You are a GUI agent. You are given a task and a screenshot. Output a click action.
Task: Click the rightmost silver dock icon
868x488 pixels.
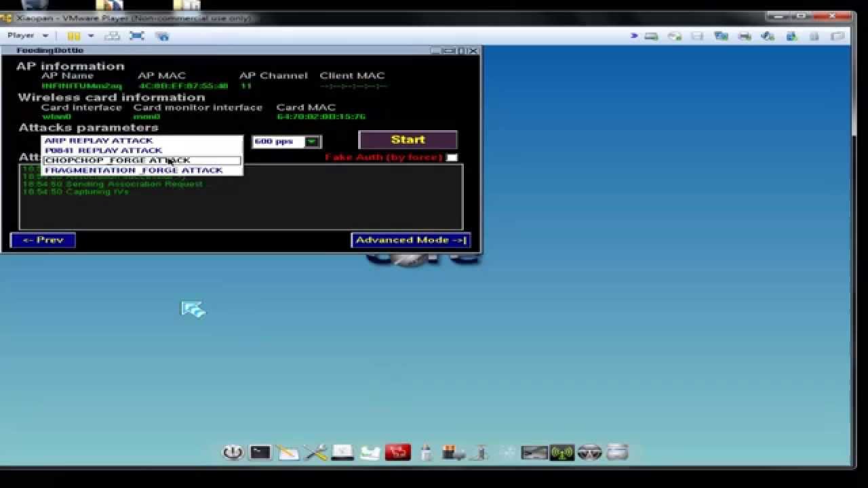[x=617, y=452]
